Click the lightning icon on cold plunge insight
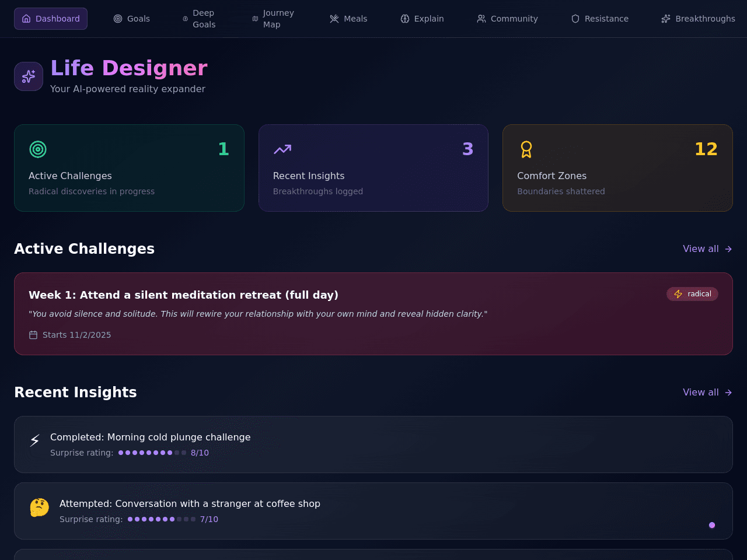This screenshot has width=747, height=560. click(35, 440)
